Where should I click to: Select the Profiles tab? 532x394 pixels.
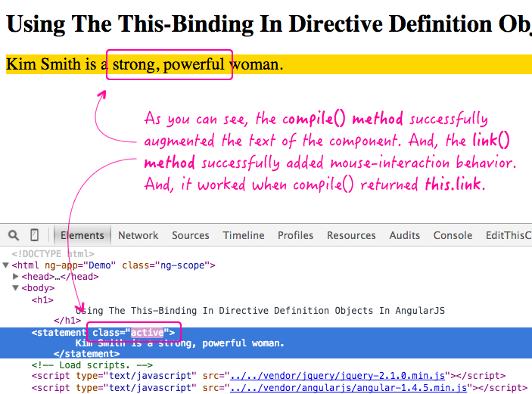295,235
